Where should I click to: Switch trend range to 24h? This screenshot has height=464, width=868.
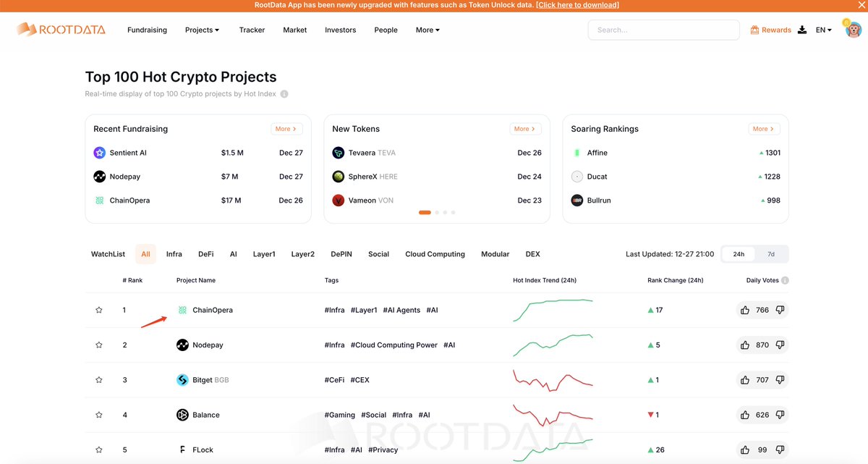(739, 254)
